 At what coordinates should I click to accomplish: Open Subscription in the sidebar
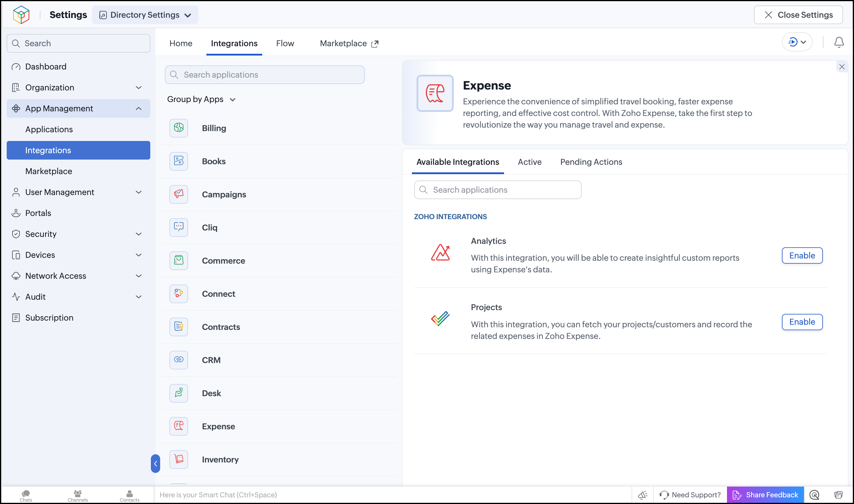tap(78, 318)
